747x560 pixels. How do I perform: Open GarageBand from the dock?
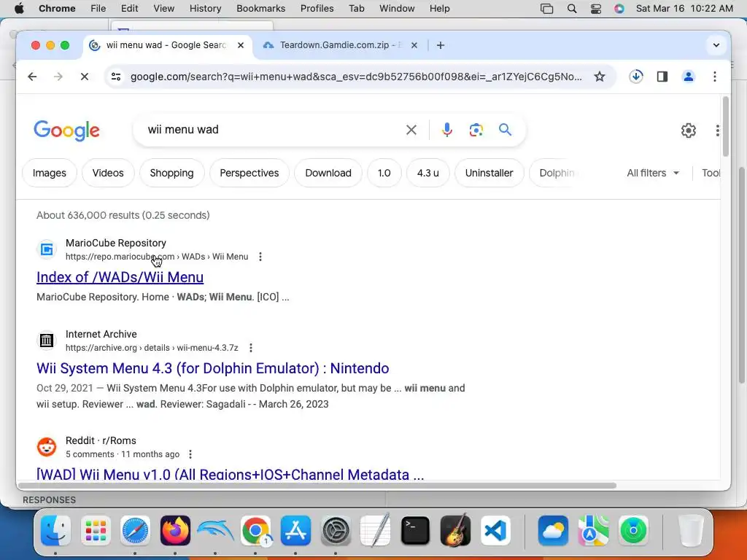455,531
